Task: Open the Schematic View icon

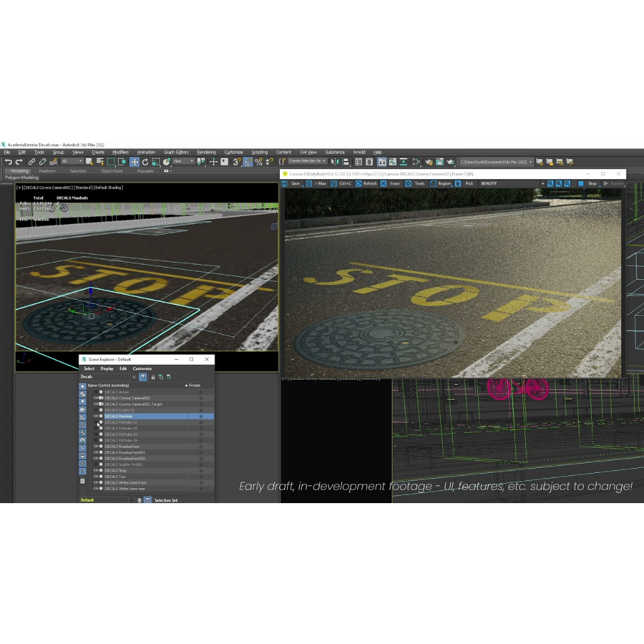Action: pyautogui.click(x=416, y=162)
